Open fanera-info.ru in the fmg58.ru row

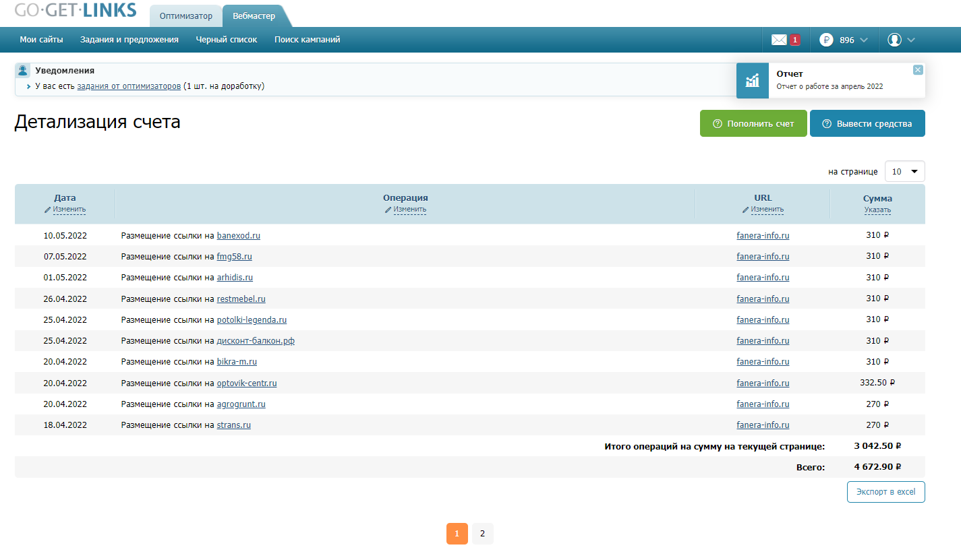(763, 257)
